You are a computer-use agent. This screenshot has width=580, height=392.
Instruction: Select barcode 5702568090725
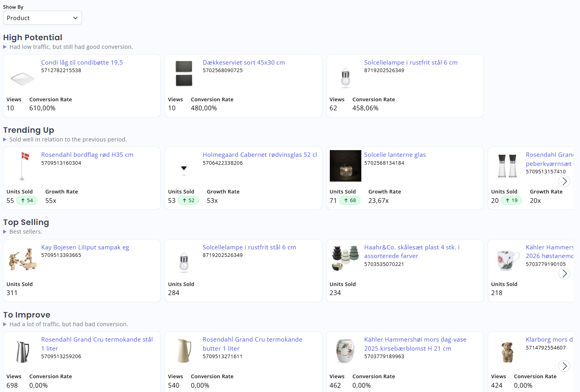pos(223,71)
